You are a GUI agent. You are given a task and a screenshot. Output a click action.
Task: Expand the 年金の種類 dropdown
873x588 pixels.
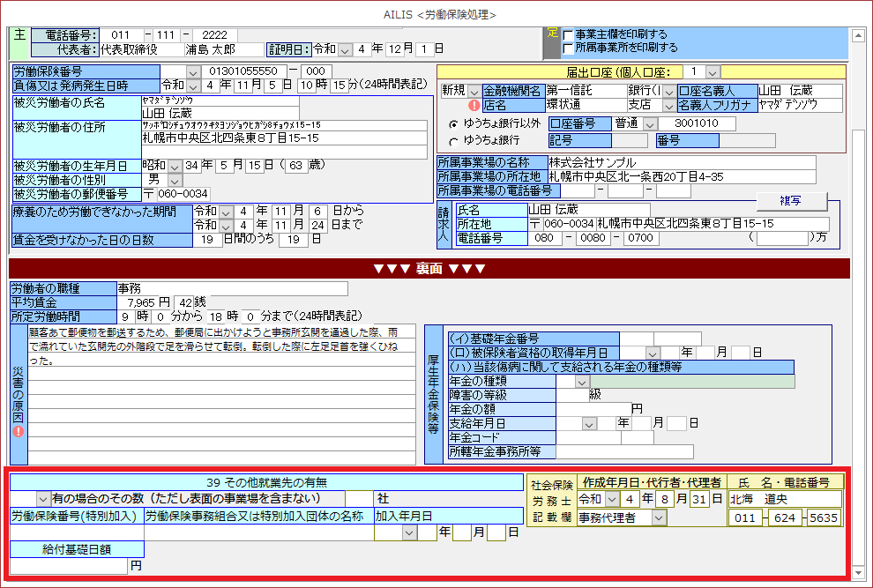[x=582, y=382]
